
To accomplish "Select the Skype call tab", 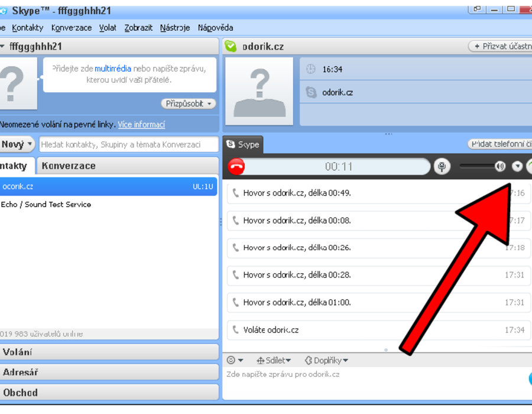I will click(x=243, y=144).
